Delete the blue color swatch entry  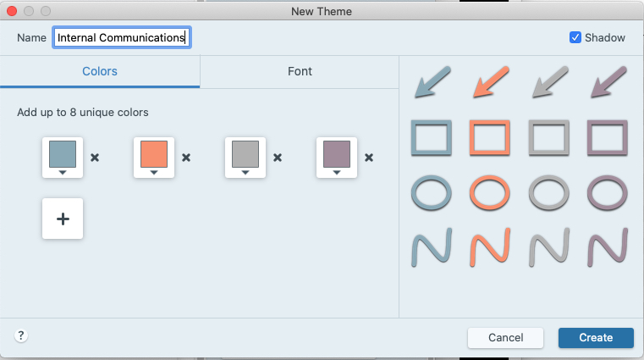95,158
